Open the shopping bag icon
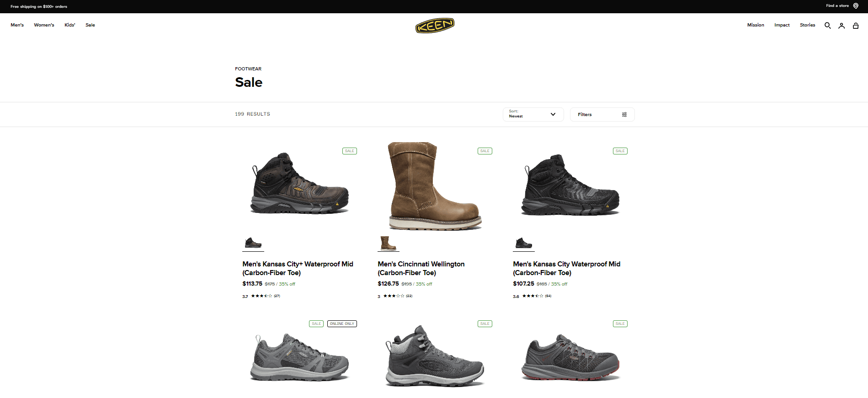Image resolution: width=868 pixels, height=398 pixels. (856, 26)
